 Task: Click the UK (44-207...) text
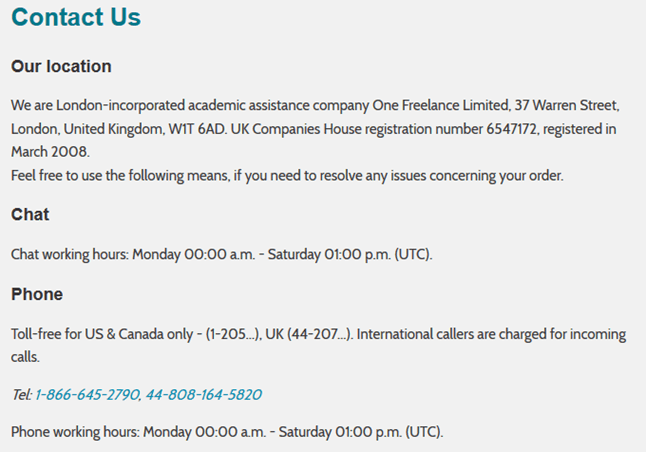[x=308, y=334]
